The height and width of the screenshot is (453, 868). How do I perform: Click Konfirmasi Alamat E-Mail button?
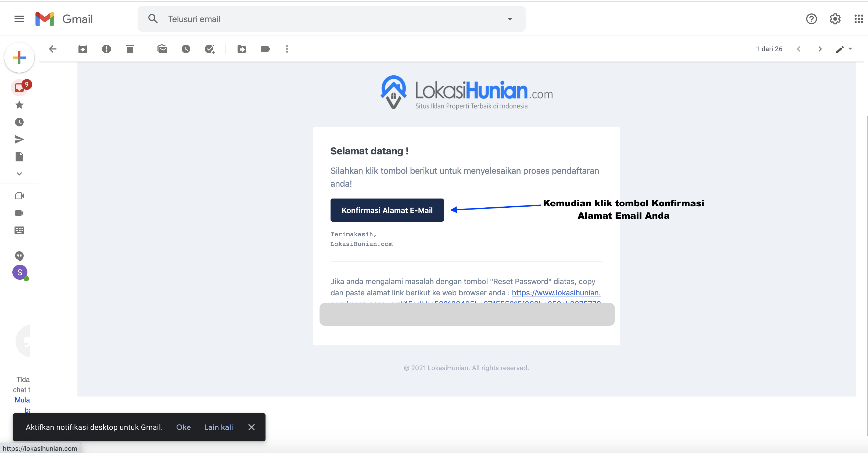coord(387,210)
